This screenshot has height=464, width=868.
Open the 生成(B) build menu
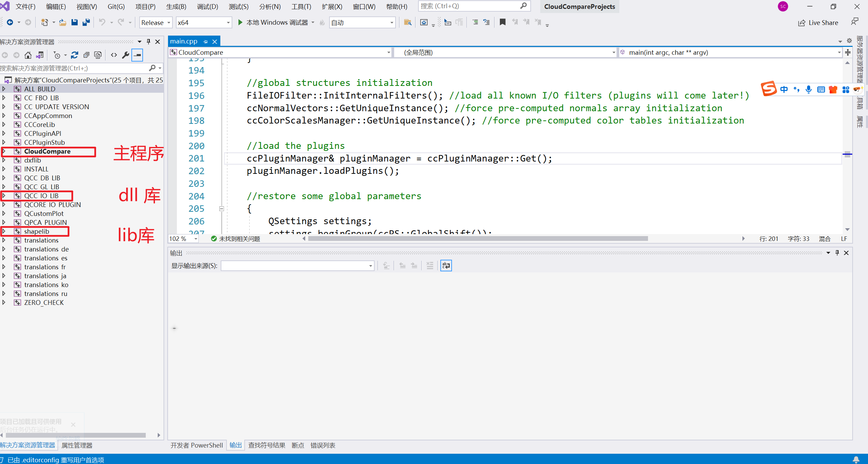point(176,7)
